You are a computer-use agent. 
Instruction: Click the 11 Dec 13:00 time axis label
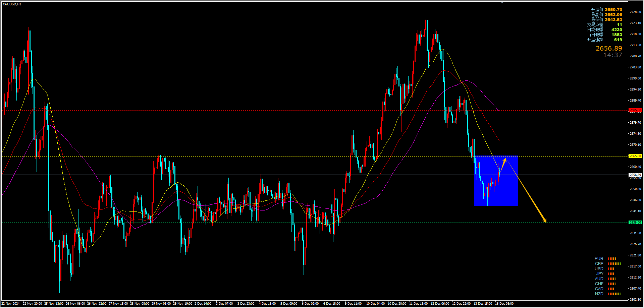click(418, 304)
